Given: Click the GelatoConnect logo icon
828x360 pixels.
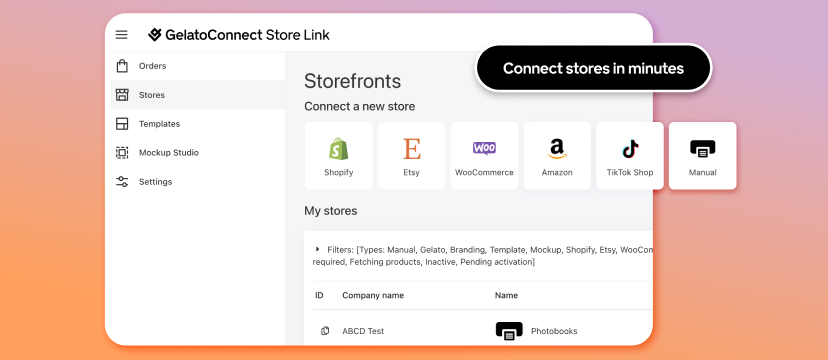Looking at the screenshot, I should pyautogui.click(x=154, y=35).
